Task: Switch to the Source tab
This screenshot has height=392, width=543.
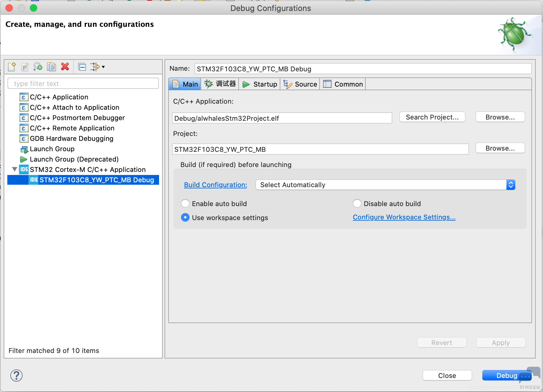Action: click(300, 84)
